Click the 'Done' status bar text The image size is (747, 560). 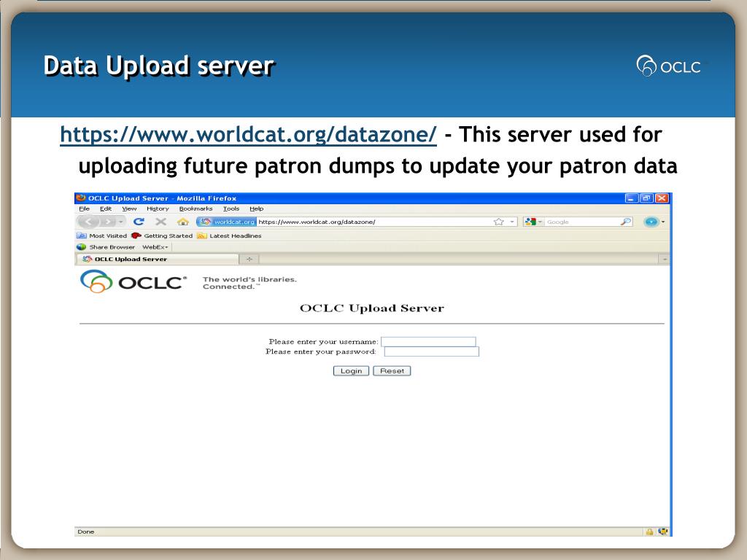pyautogui.click(x=86, y=532)
